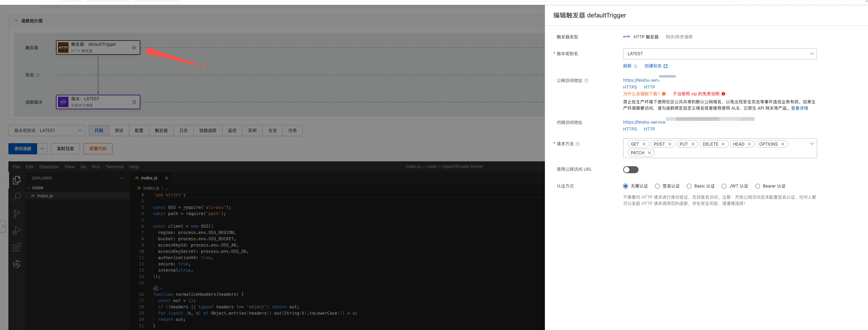Click the refresh icon next to 刷新
Screen dimensions: 868x330
coord(635,66)
